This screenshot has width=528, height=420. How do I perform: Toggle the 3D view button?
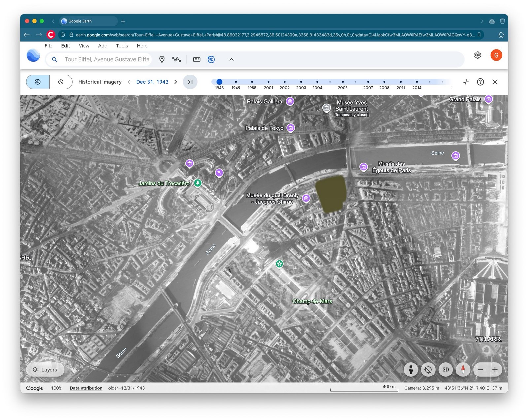445,370
